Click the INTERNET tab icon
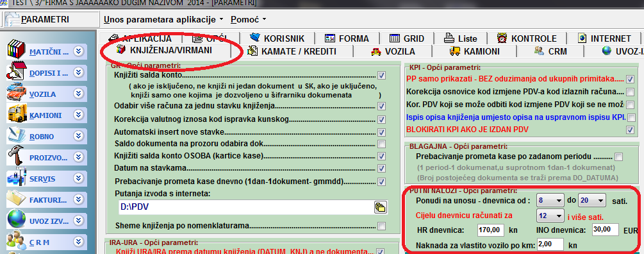Screen dimensions: 644x254 582,38
